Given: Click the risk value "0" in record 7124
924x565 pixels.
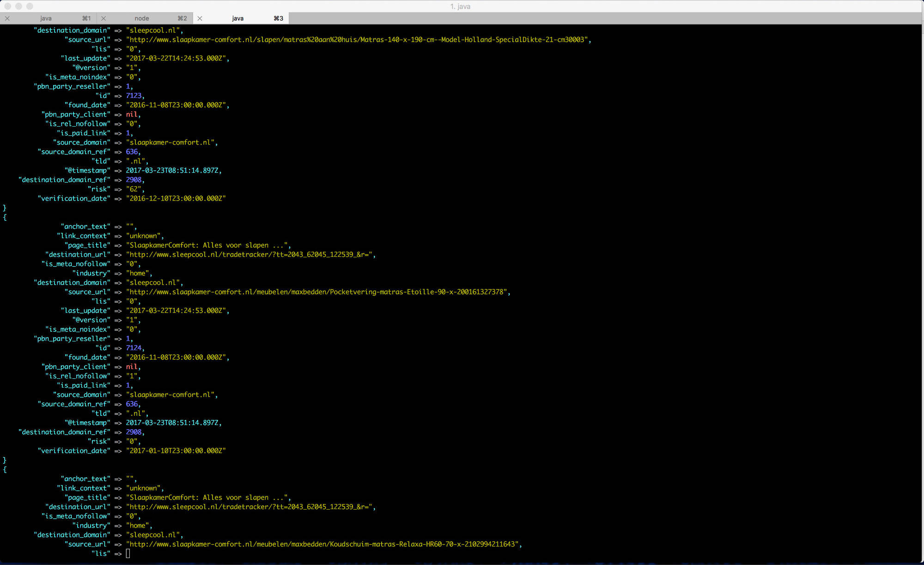Looking at the screenshot, I should [x=132, y=441].
